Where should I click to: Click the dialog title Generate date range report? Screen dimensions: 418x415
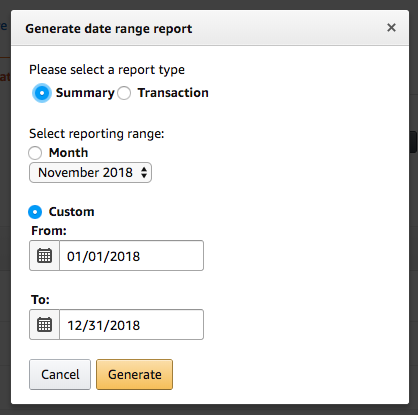coord(109,29)
